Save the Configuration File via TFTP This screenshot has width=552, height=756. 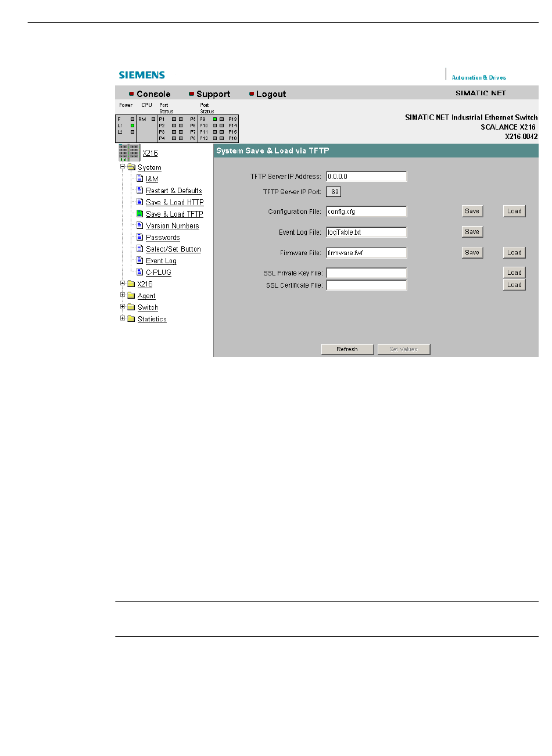pyautogui.click(x=472, y=211)
